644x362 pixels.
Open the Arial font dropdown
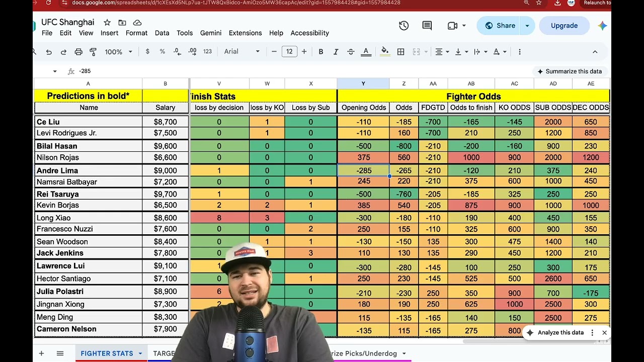pos(242,52)
